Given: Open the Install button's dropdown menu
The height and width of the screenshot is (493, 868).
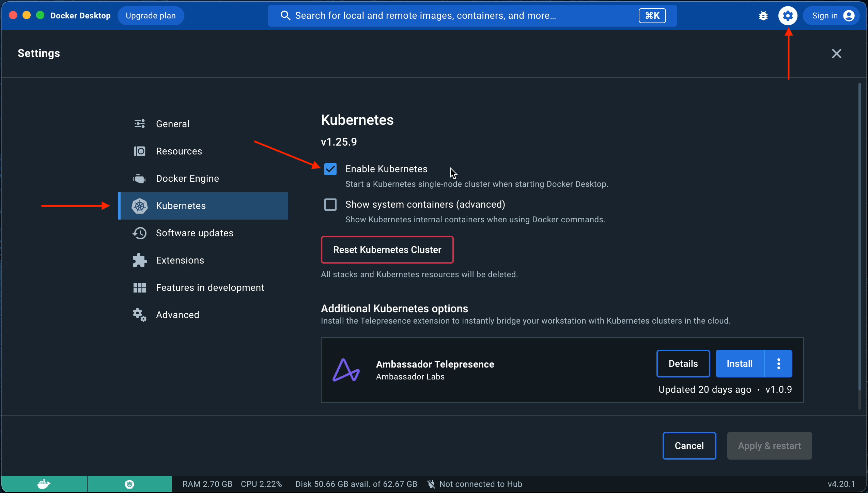Looking at the screenshot, I should click(x=779, y=363).
